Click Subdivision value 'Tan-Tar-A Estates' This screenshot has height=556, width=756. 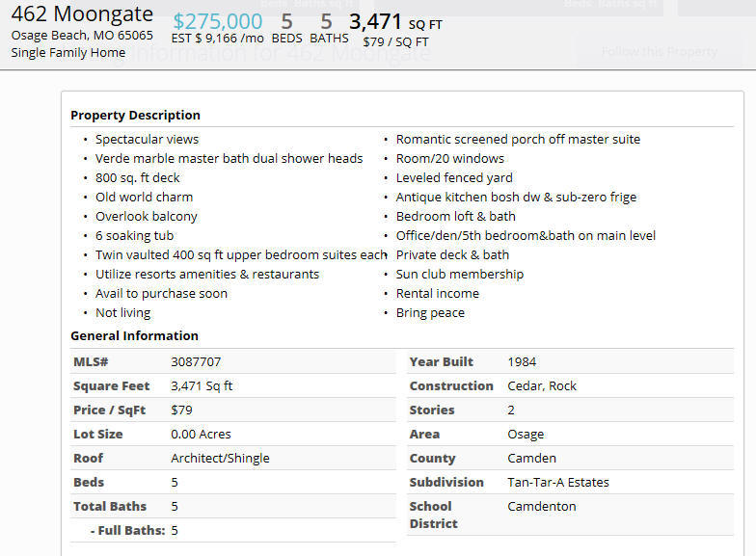558,482
